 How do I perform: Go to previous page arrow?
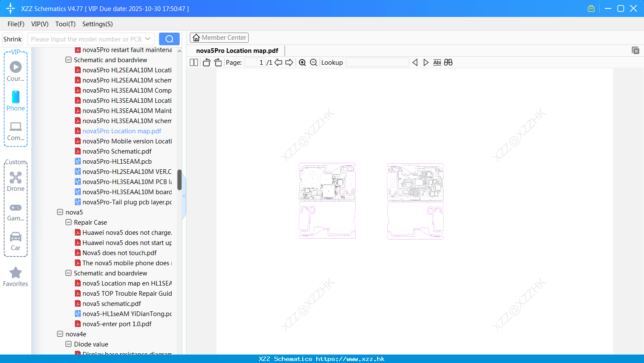[x=278, y=63]
